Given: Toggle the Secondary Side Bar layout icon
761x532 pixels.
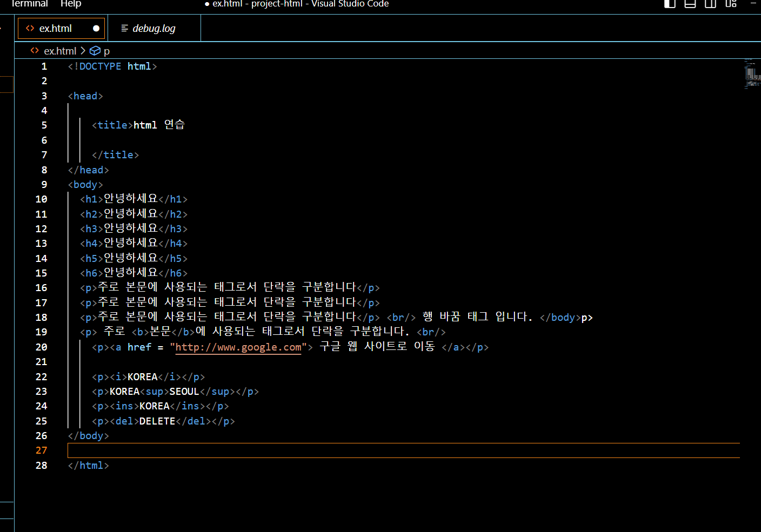Looking at the screenshot, I should pyautogui.click(x=711, y=3).
